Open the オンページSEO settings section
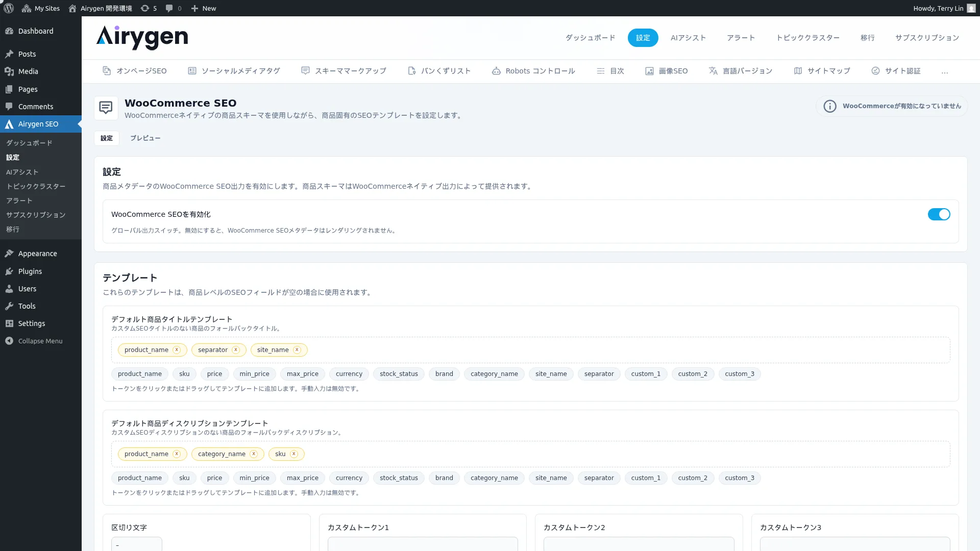This screenshot has height=551, width=980. pos(135,71)
